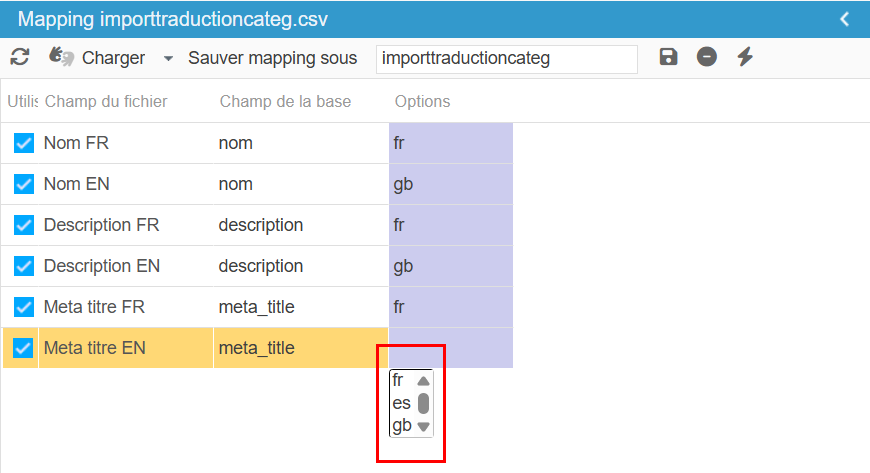870x473 pixels.
Task: Click the Charger load mapping icon
Action: click(x=62, y=57)
